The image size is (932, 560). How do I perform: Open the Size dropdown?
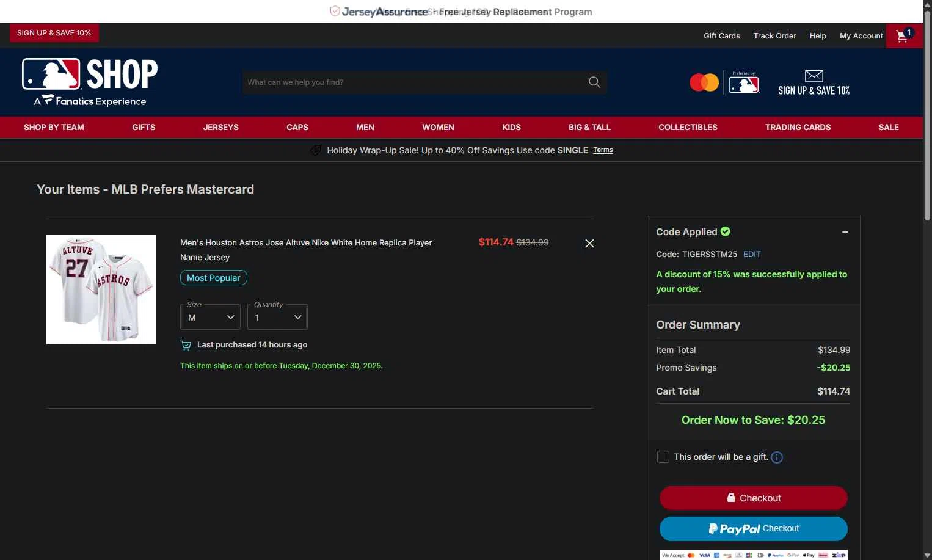(x=210, y=317)
